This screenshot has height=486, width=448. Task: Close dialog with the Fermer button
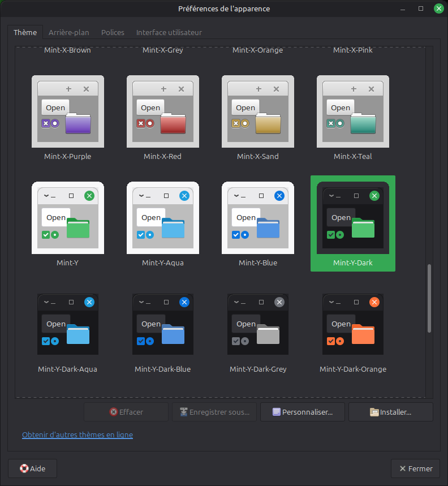415,468
